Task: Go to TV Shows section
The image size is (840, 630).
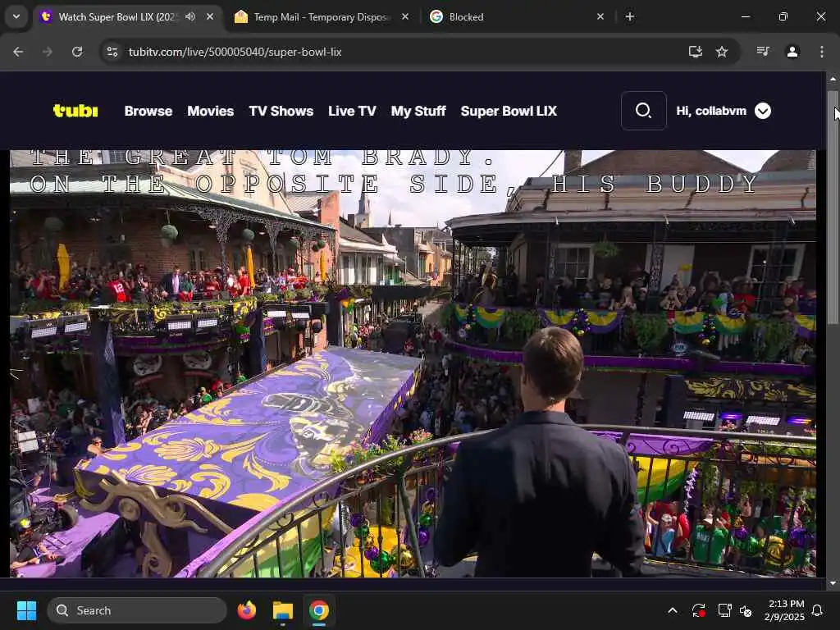Action: (x=281, y=111)
